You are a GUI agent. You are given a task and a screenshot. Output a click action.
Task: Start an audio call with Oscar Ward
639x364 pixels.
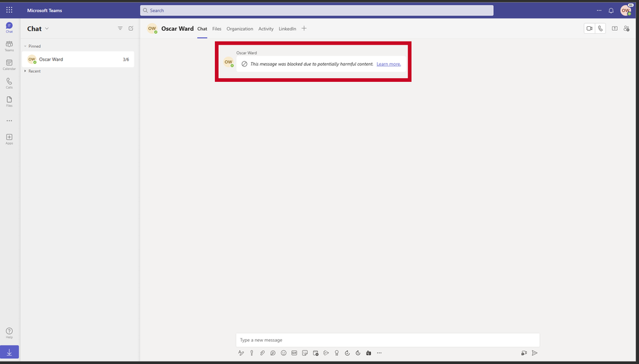pos(600,29)
